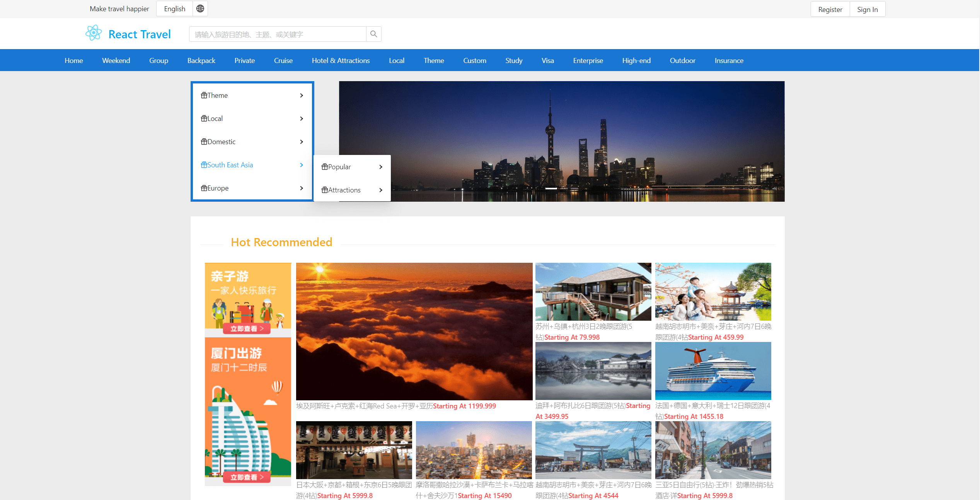Click the Sign In button
This screenshot has width=980, height=500.
[x=867, y=9]
